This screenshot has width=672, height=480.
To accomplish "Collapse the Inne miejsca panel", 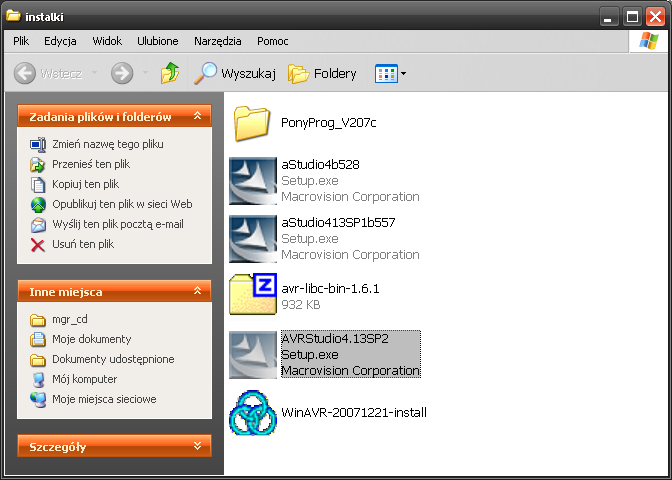I will 198,292.
